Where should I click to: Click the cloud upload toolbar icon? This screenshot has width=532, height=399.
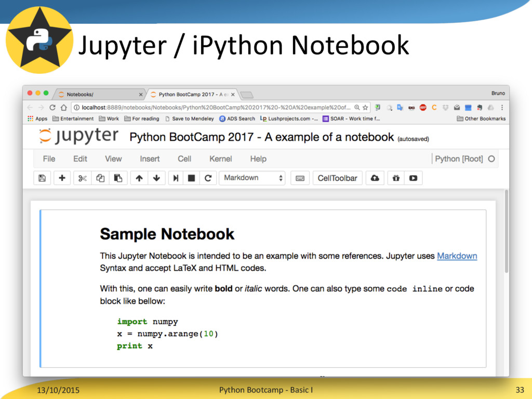click(x=375, y=178)
